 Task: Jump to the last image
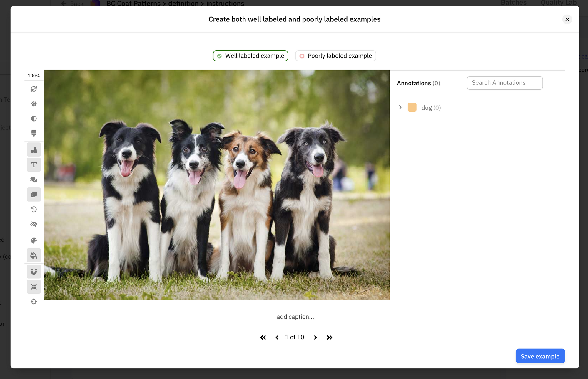329,338
